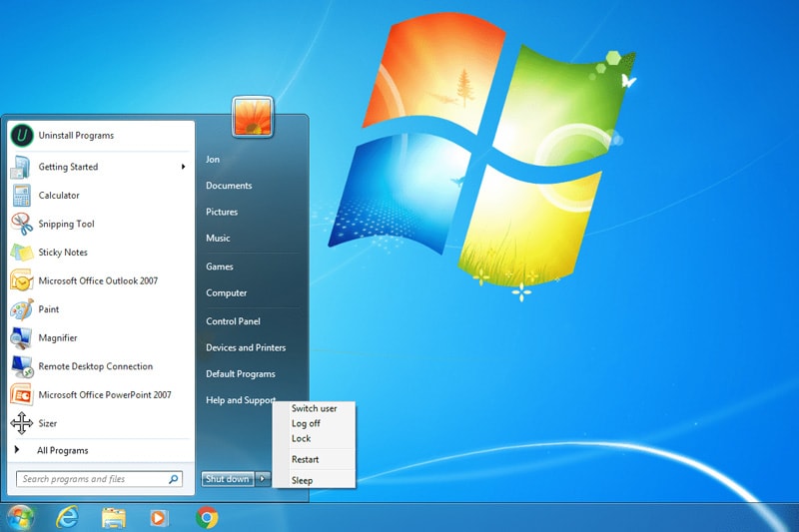Click the Shut down button
The height and width of the screenshot is (532, 799).
tap(228, 479)
